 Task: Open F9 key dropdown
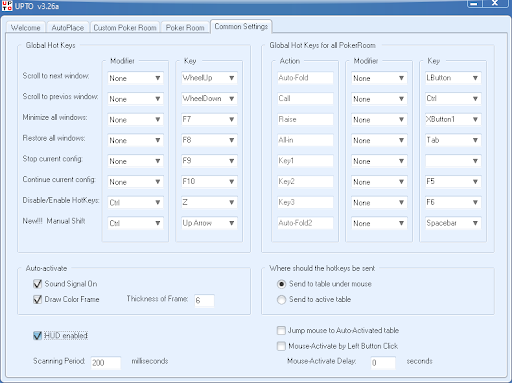pyautogui.click(x=209, y=161)
